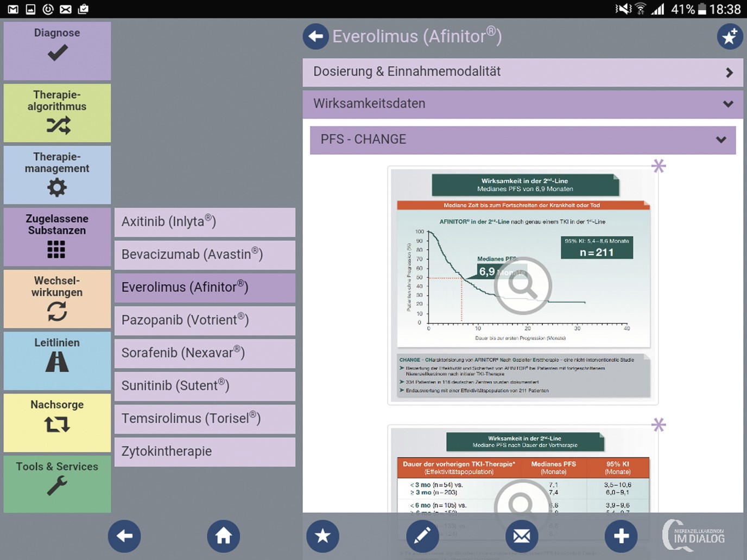
Task: Select Pazopanib (Votrient) from list
Action: click(205, 320)
